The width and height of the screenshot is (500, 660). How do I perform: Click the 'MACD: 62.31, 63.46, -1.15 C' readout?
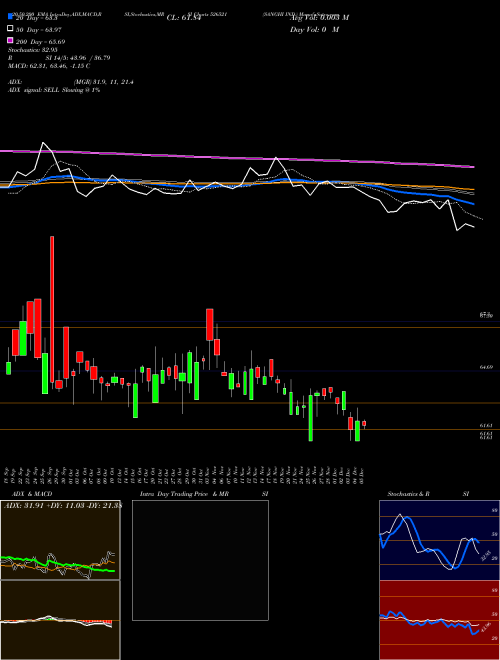click(49, 66)
